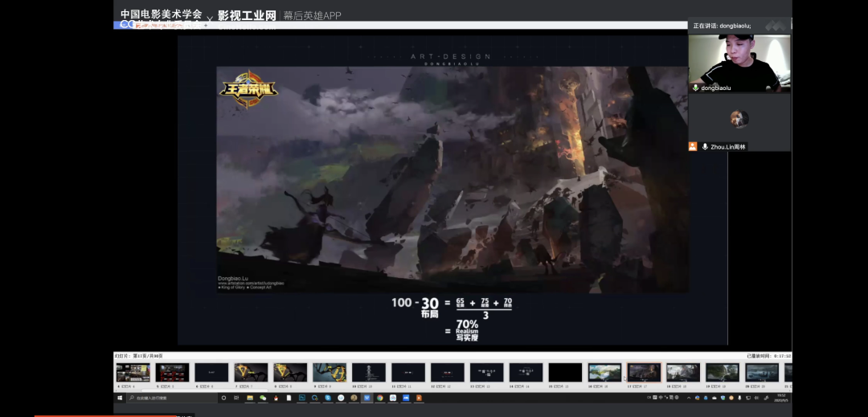Launch Photoshop from the taskbar
Screen dimensions: 868x417
click(301, 398)
